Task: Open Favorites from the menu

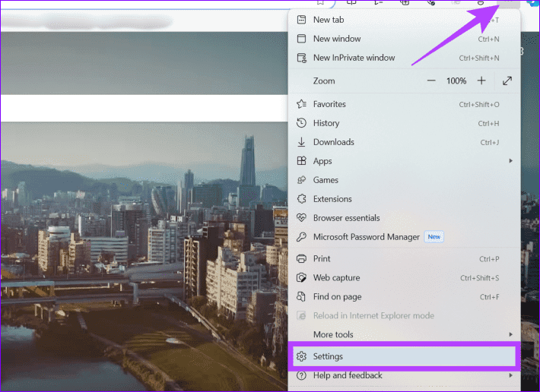Action: pyautogui.click(x=404, y=104)
